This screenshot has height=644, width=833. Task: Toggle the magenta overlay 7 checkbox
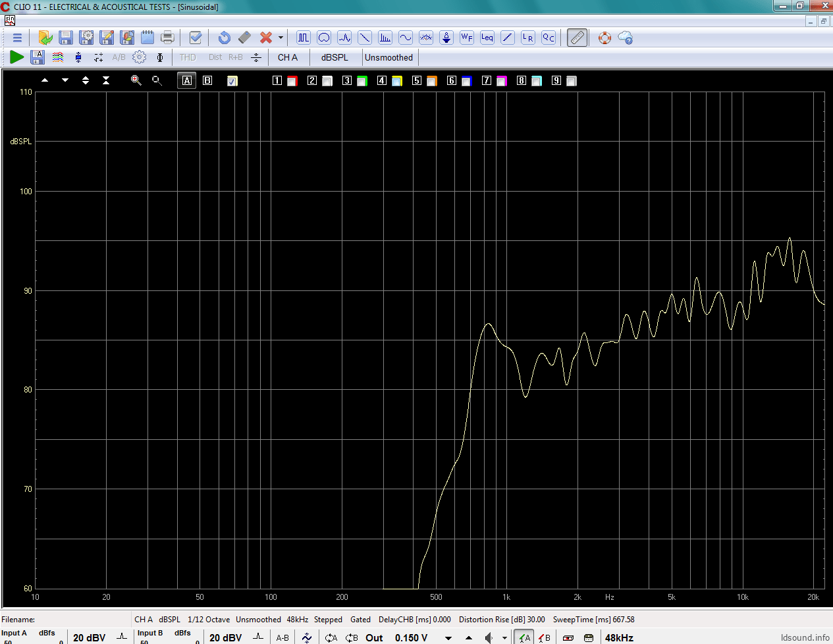tap(501, 81)
